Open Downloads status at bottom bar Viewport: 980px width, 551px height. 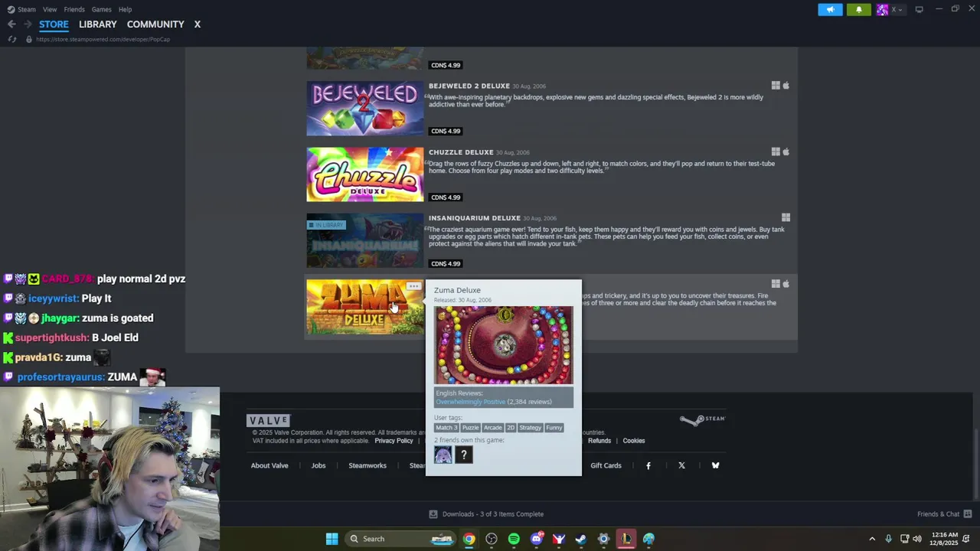486,514
